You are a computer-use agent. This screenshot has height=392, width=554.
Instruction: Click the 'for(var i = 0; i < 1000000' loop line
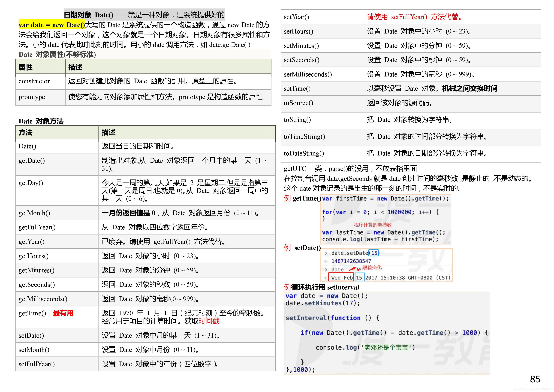[380, 212]
